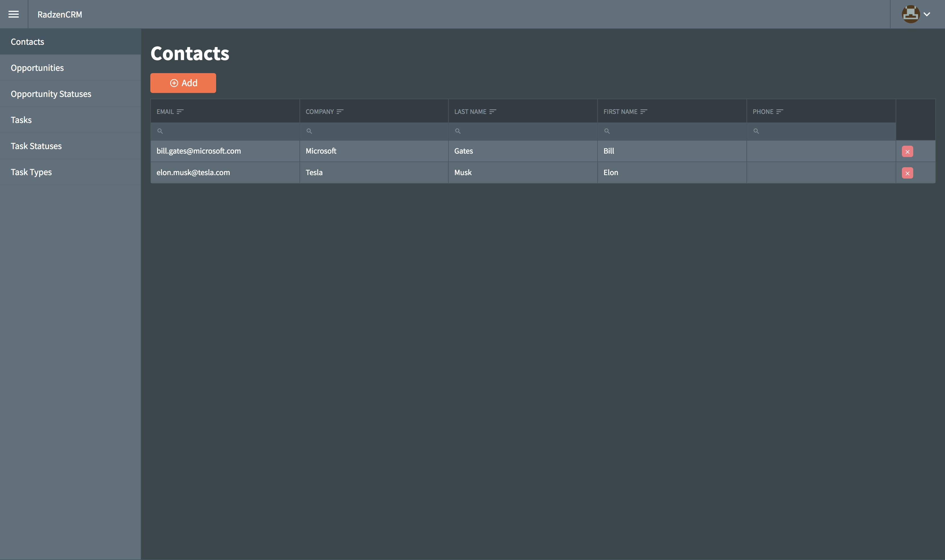The height and width of the screenshot is (560, 945).
Task: Click the FIRST NAME column sort icon
Action: tap(644, 112)
